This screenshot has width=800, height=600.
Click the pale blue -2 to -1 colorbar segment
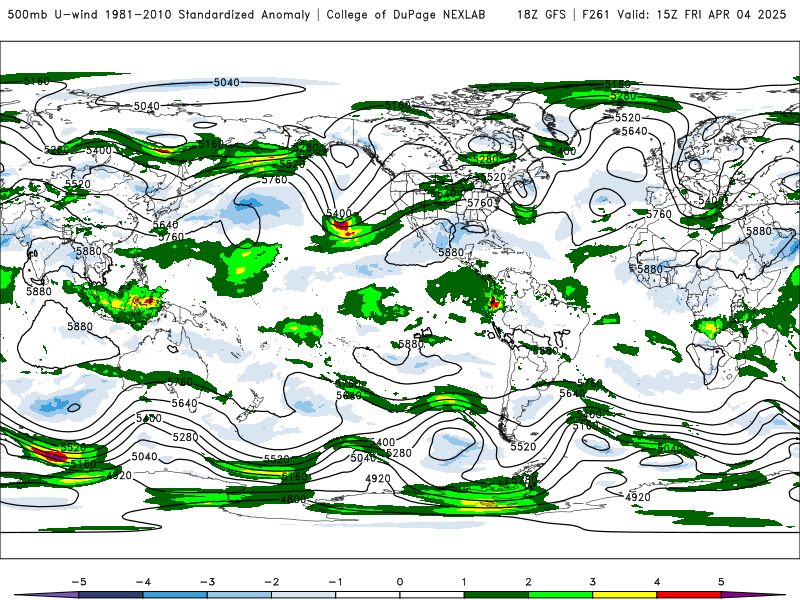tap(304, 595)
